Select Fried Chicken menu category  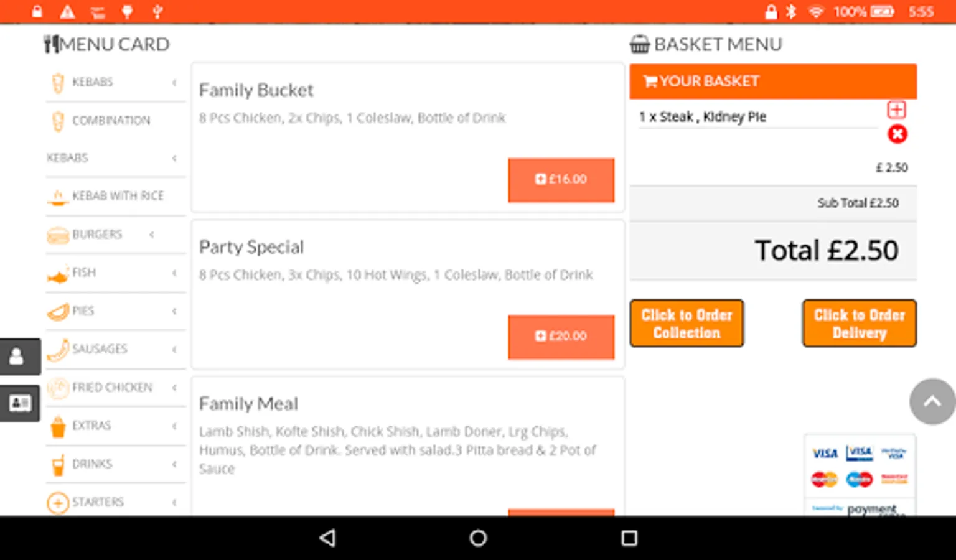(111, 388)
